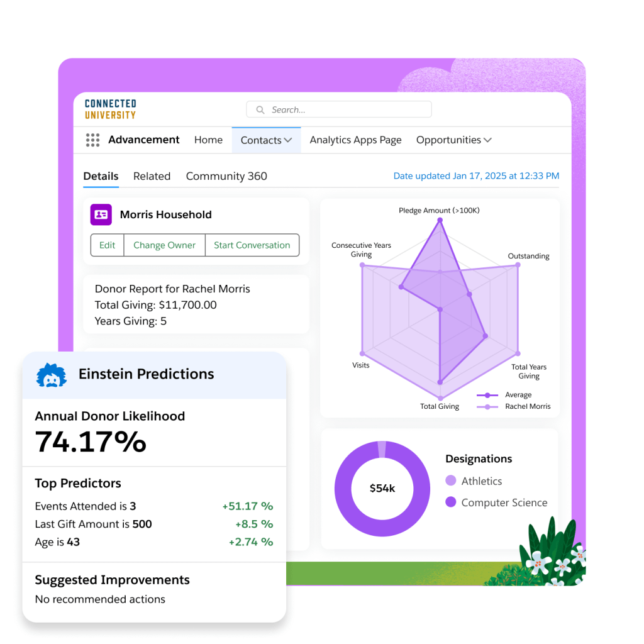Click the Athletics legend label
This screenshot has height=644, width=644.
pos(482,481)
